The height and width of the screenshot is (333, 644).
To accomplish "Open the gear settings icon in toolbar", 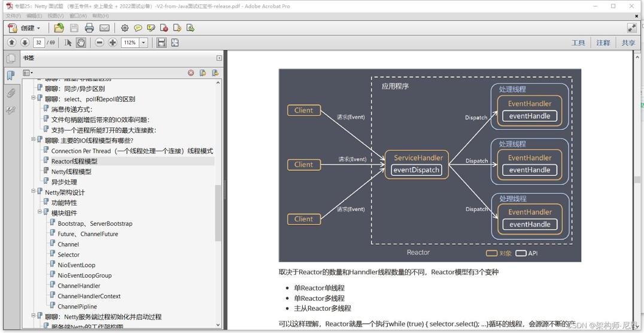I will point(125,28).
